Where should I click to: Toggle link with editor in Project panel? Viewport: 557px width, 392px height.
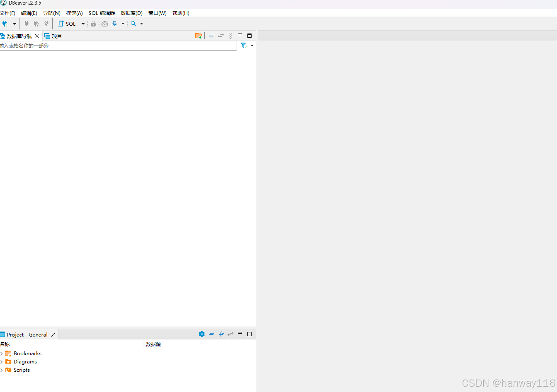click(x=230, y=334)
